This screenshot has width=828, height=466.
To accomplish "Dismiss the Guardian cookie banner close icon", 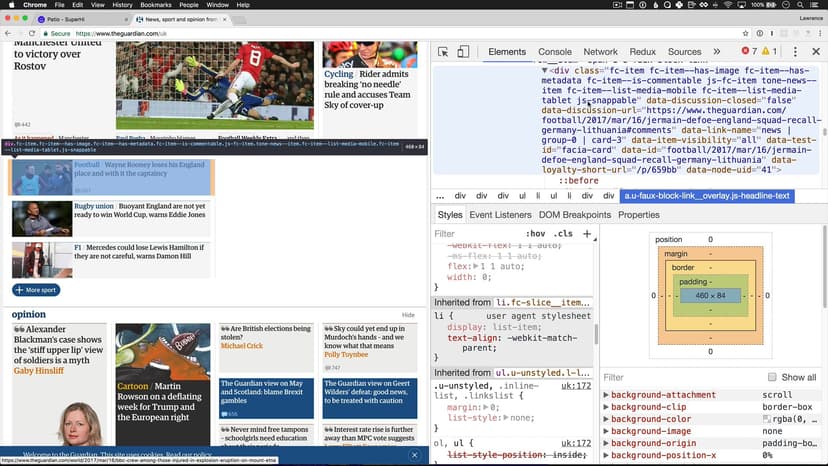I will coord(414,455).
